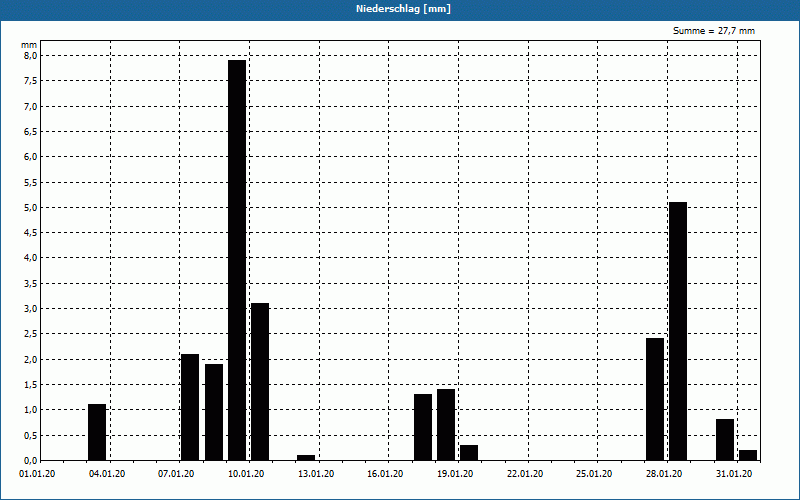Click the x-axis date "01.01.20"

click(37, 474)
